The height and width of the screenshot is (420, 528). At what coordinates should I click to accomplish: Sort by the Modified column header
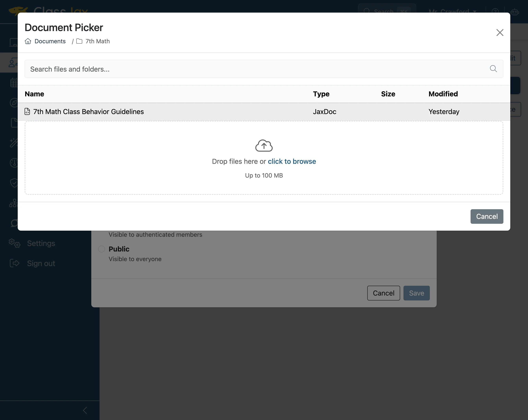tap(443, 94)
